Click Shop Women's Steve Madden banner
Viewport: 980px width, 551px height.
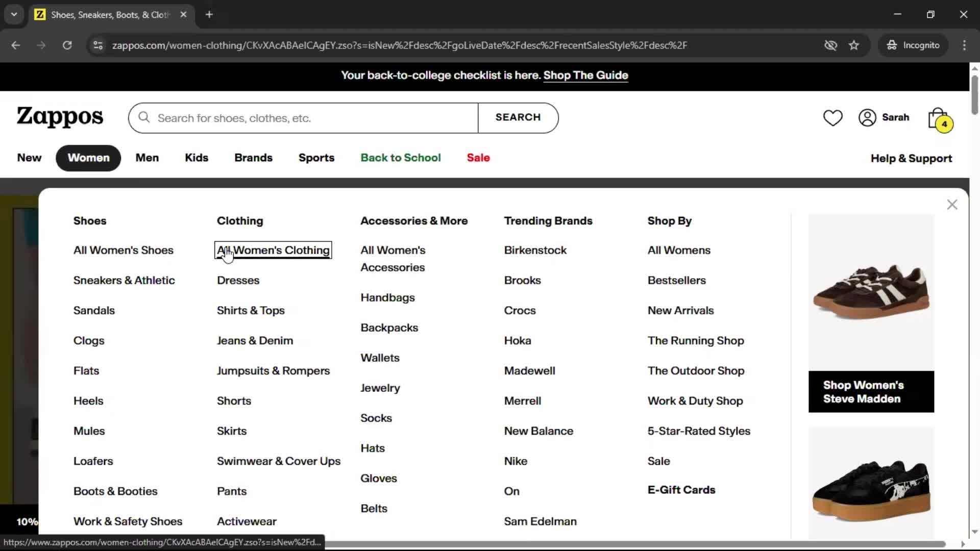pyautogui.click(x=871, y=392)
